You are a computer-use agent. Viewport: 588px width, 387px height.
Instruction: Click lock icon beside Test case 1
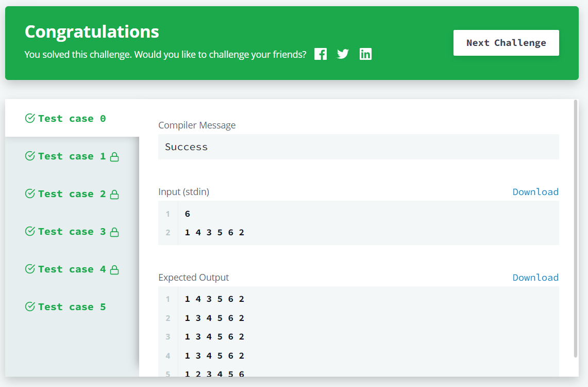point(114,157)
